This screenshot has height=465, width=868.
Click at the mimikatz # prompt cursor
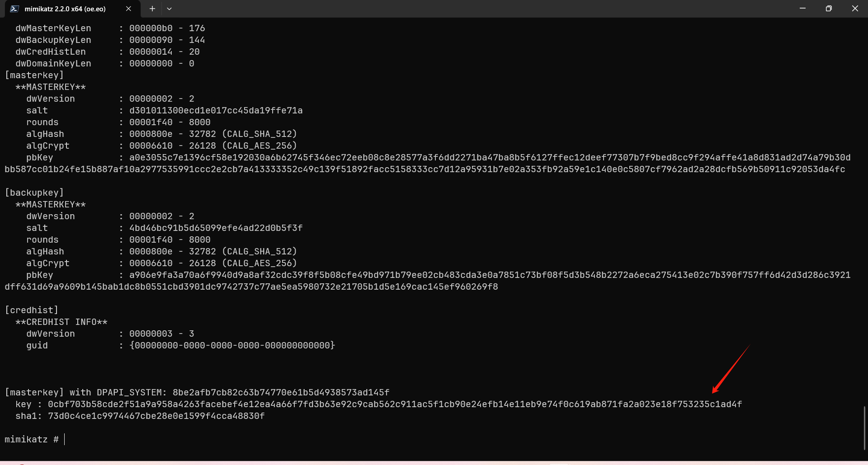(x=65, y=439)
